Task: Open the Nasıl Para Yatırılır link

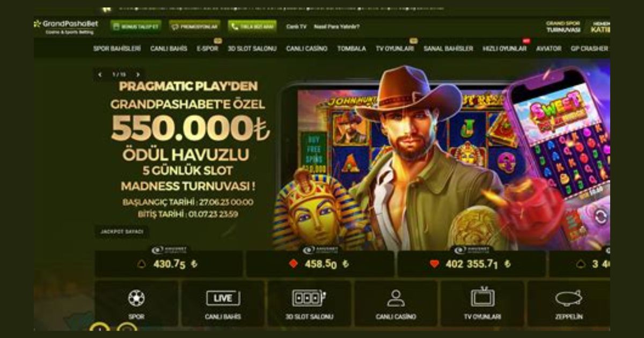Action: (x=336, y=26)
